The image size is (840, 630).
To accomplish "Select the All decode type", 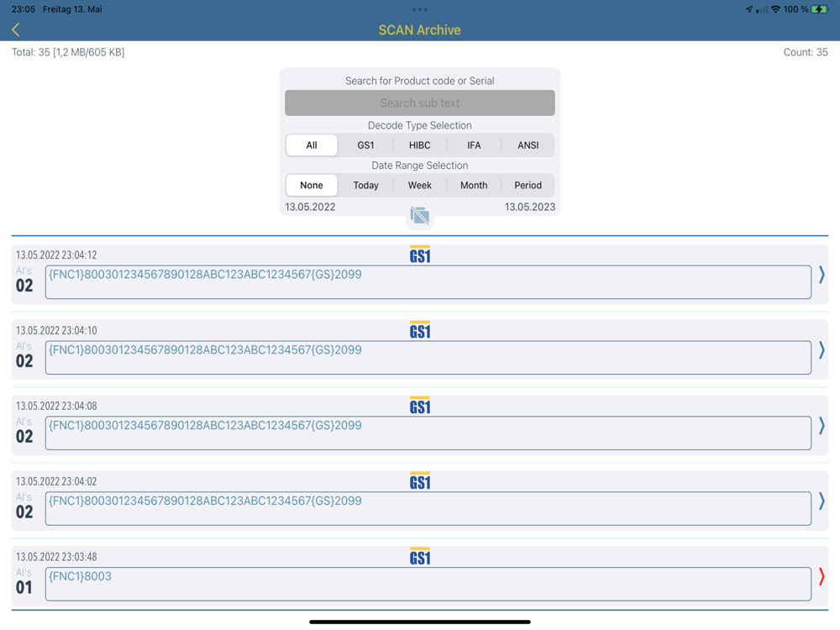I will coord(312,145).
